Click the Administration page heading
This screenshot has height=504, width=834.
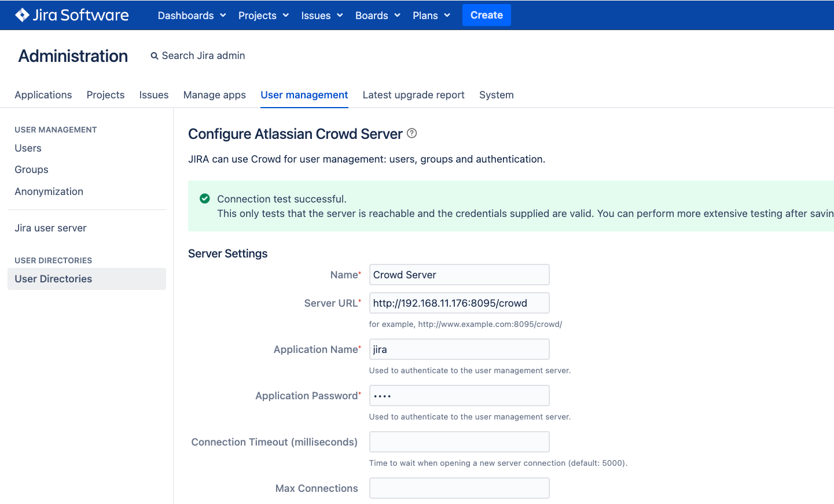(73, 56)
